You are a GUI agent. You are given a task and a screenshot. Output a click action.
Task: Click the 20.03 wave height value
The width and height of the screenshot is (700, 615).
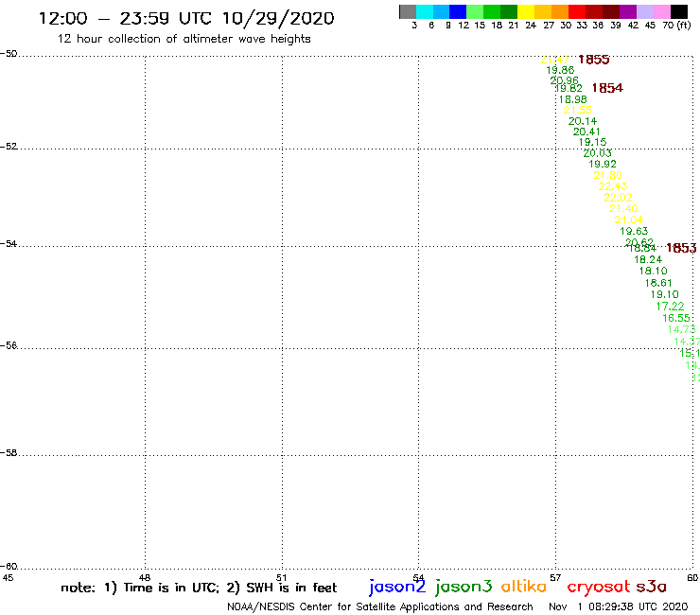(x=597, y=153)
